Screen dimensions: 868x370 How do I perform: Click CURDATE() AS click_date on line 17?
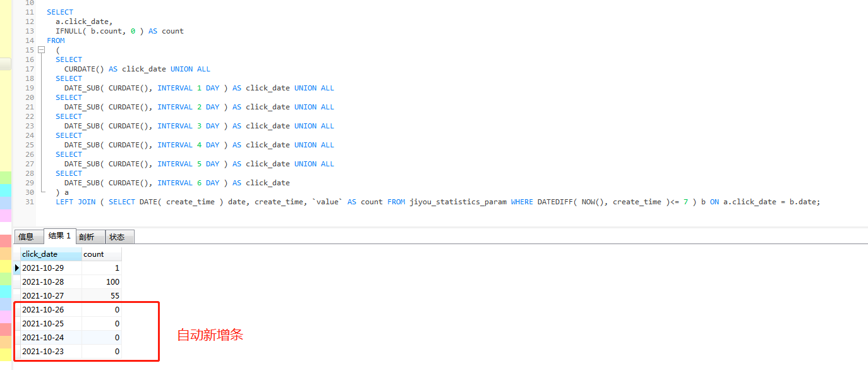click(115, 69)
